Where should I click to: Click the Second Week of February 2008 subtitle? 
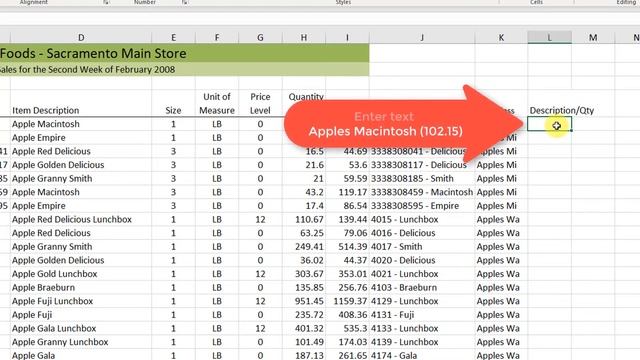click(x=184, y=69)
